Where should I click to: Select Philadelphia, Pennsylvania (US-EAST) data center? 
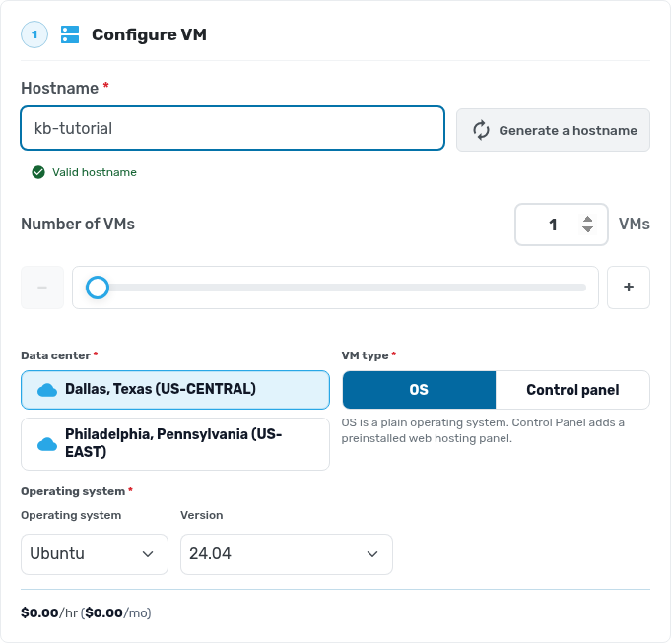[175, 444]
